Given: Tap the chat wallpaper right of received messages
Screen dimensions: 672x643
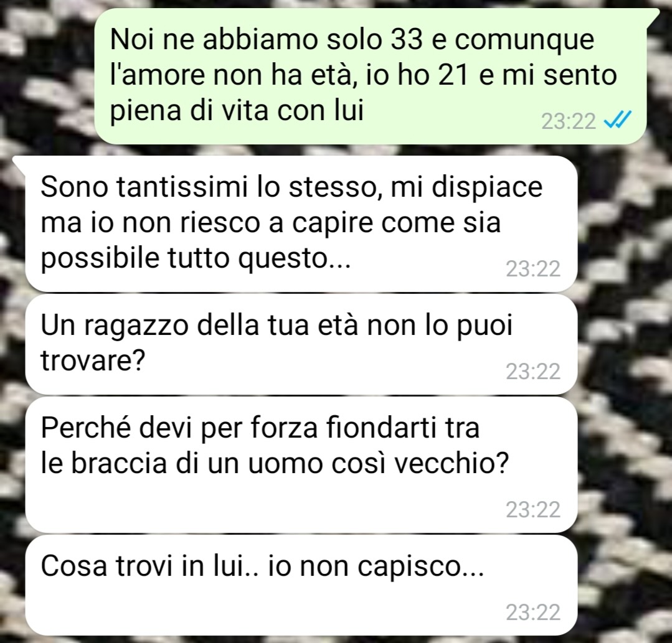Looking at the screenshot, I should click(x=623, y=385).
